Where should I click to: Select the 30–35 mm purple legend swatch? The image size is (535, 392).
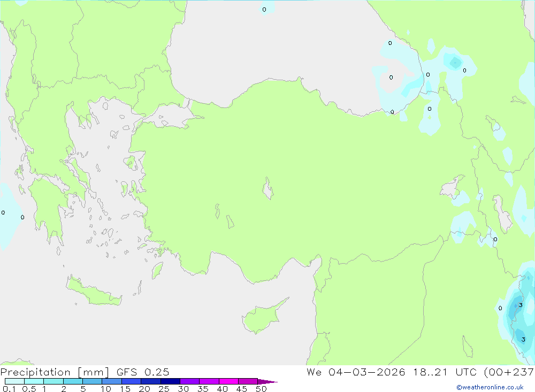(x=190, y=381)
